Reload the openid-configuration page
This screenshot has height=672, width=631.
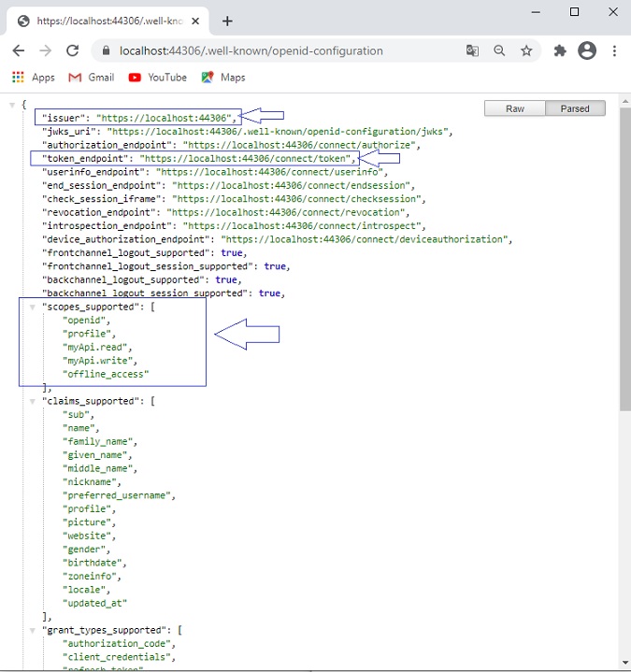click(x=72, y=50)
